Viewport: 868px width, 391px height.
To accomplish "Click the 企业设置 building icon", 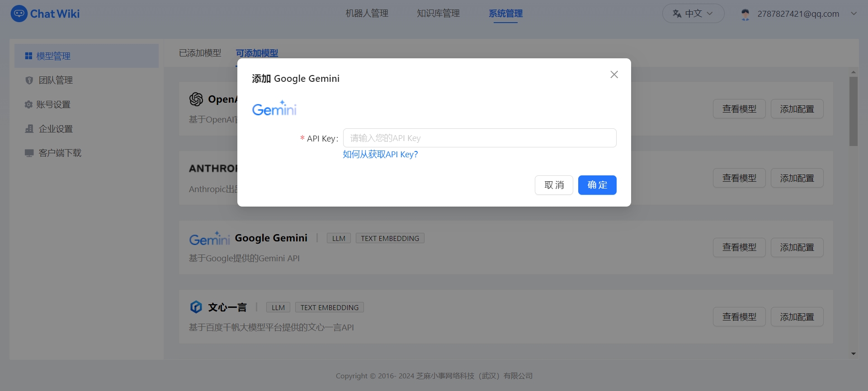I will pyautogui.click(x=29, y=129).
